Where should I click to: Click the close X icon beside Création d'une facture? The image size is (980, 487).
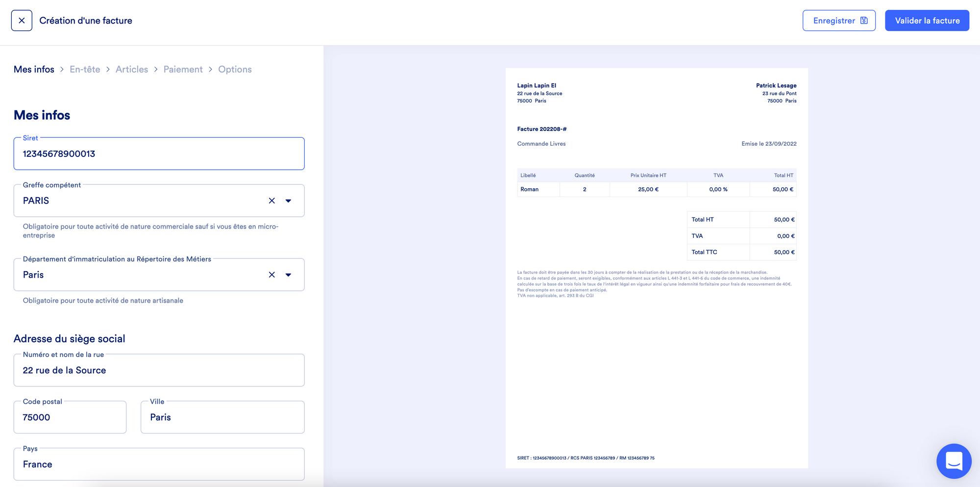[x=22, y=21]
